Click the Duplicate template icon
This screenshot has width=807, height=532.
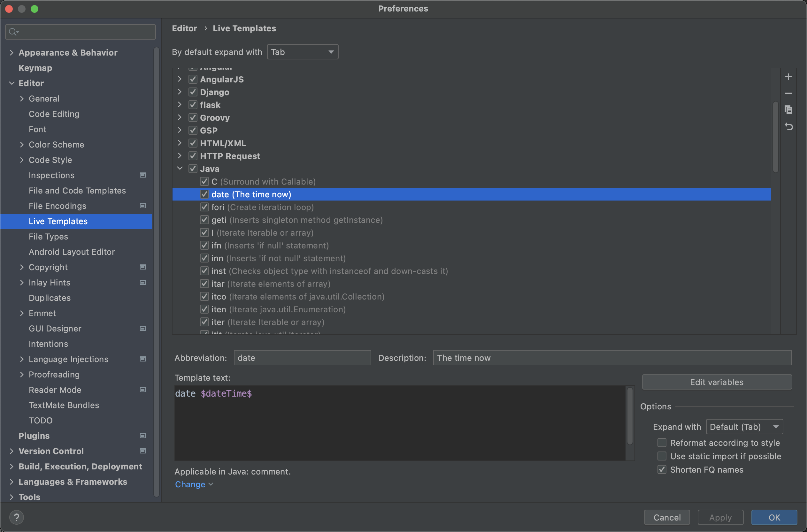[x=788, y=110]
